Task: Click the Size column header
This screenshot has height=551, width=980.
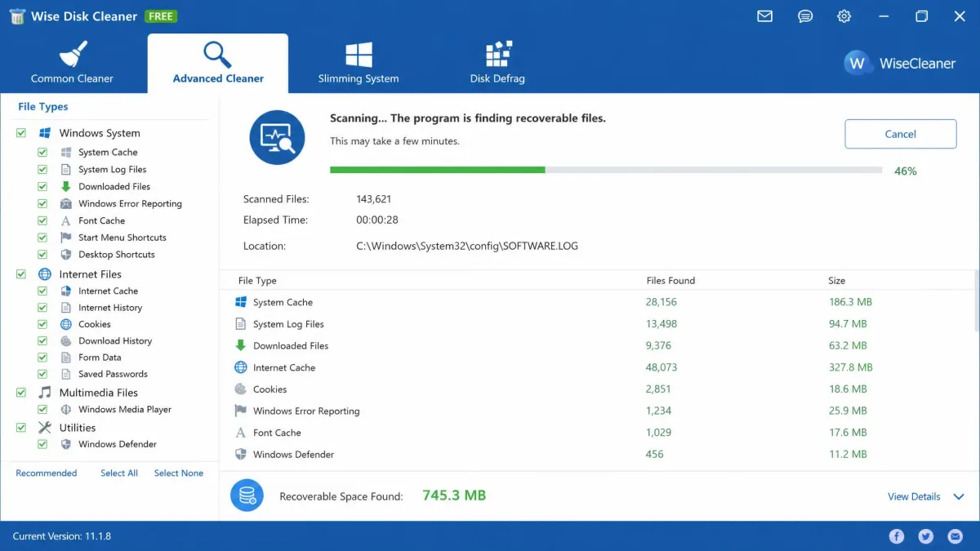Action: click(836, 281)
